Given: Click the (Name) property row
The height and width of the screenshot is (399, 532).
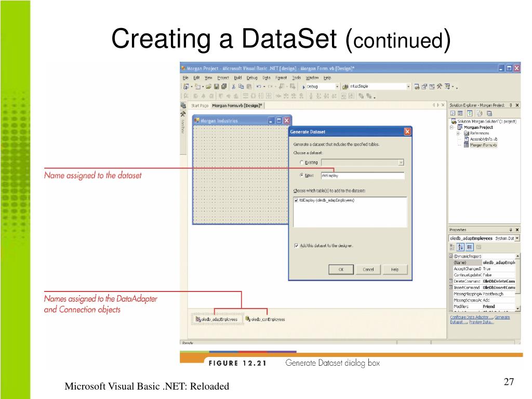Looking at the screenshot, I should 484,262.
